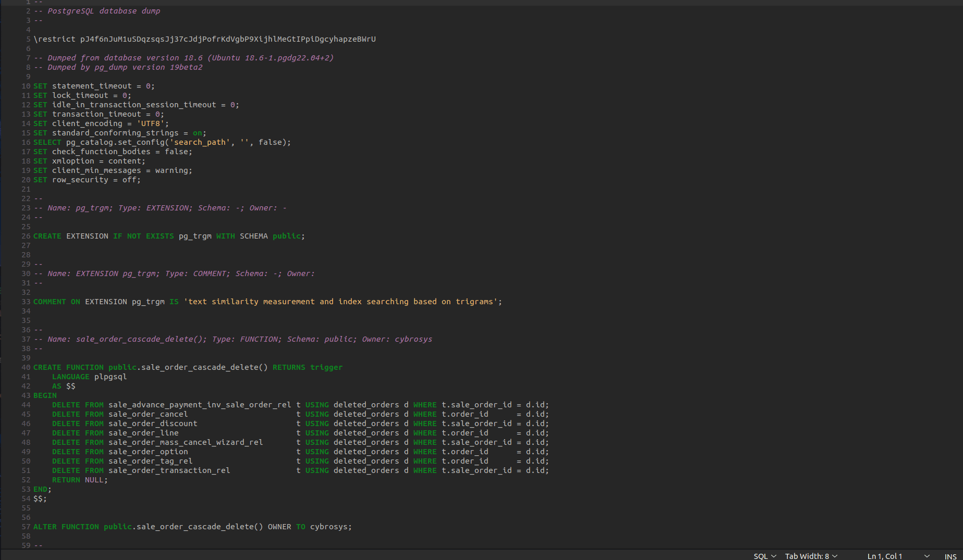Viewport: 963px width, 560px height.
Task: Click 'ALTER FUNCTION ... OWNER TO cybrosys' line
Action: tap(192, 527)
